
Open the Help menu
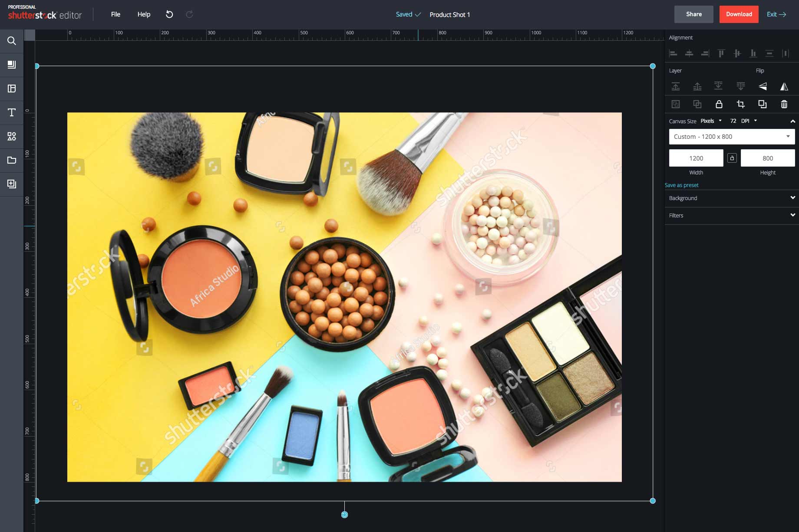point(143,14)
